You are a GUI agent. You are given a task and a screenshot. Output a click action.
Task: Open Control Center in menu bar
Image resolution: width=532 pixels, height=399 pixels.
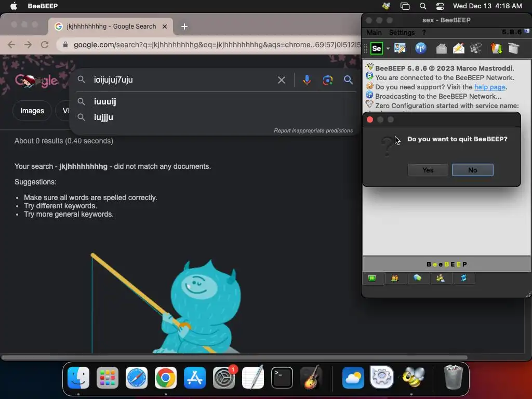point(440,6)
